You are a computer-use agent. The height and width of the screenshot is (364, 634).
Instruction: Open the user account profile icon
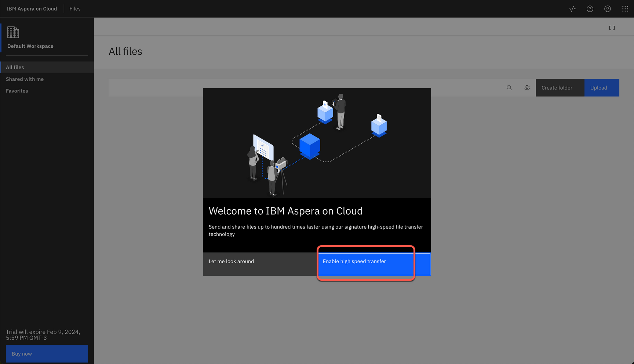point(607,8)
